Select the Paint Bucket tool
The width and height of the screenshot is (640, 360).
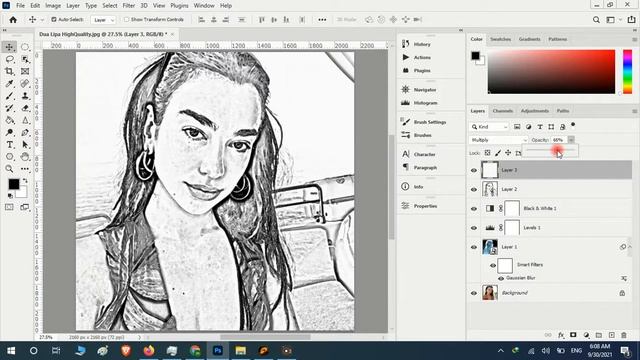tap(9, 120)
